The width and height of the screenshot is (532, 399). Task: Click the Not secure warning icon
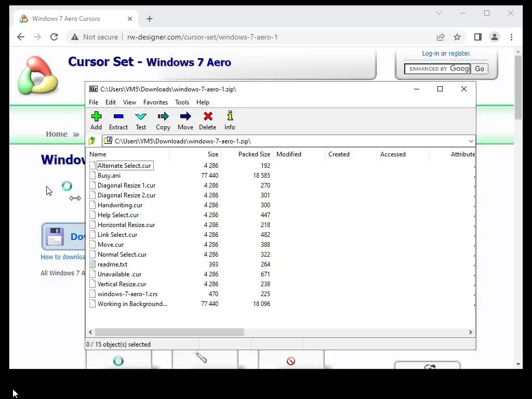75,37
